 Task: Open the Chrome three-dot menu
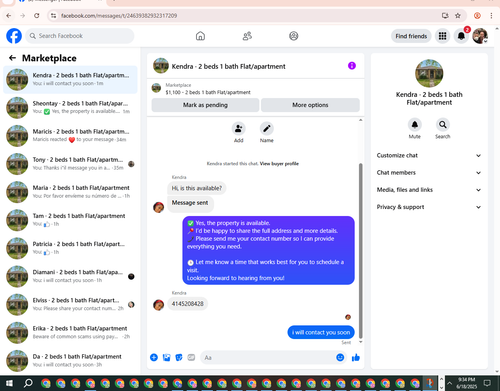coord(491,16)
